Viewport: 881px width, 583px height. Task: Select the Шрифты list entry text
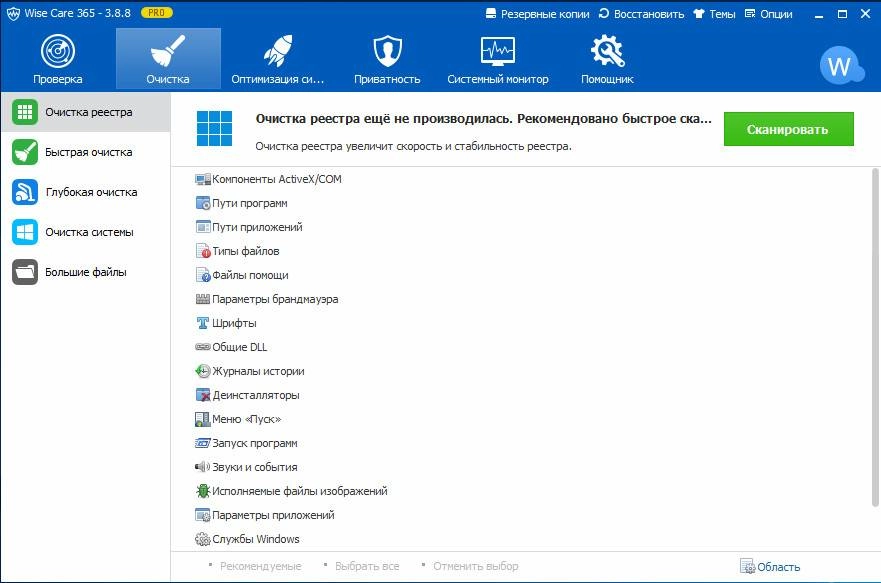point(234,323)
